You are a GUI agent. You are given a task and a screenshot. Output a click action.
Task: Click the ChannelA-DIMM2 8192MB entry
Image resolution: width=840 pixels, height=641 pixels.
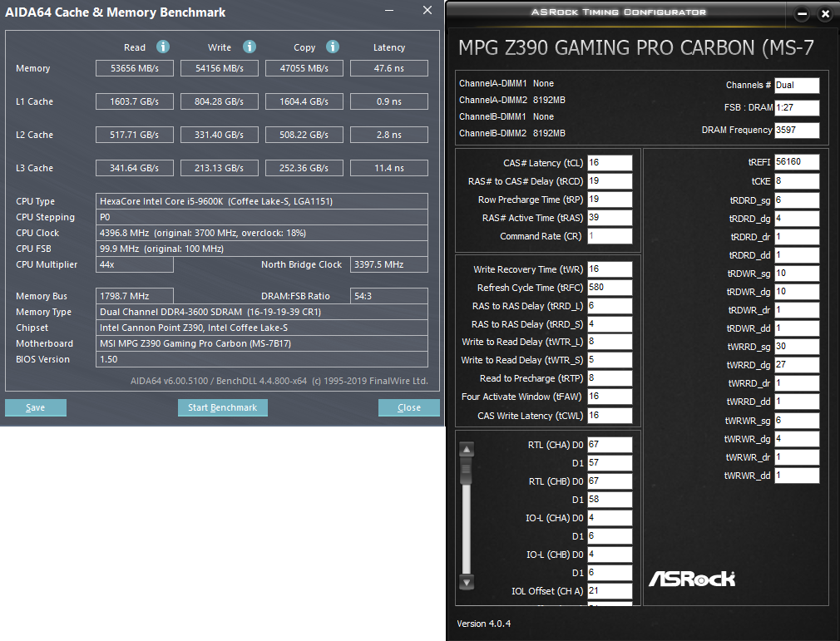click(512, 100)
